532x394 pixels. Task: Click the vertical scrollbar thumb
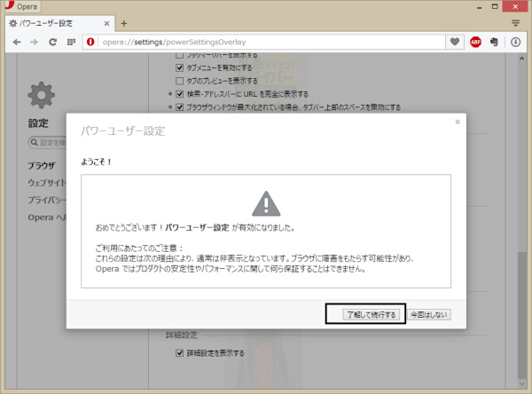[x=521, y=315]
